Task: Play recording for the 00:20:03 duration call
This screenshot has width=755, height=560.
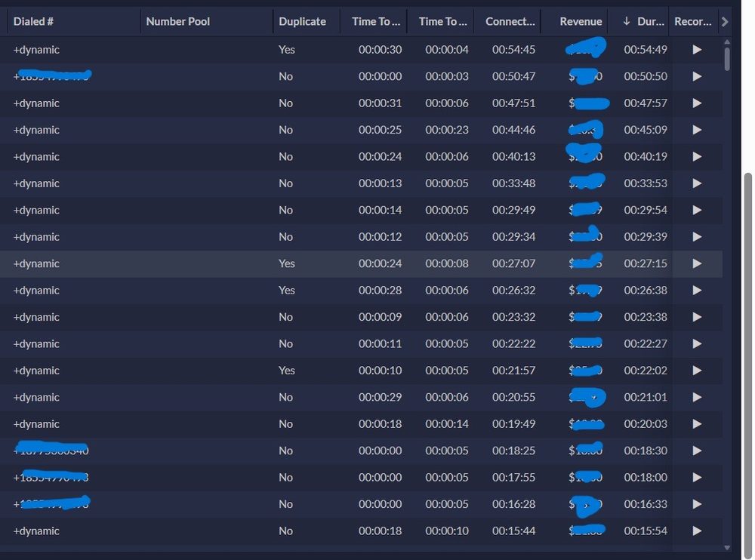Action: tap(697, 423)
